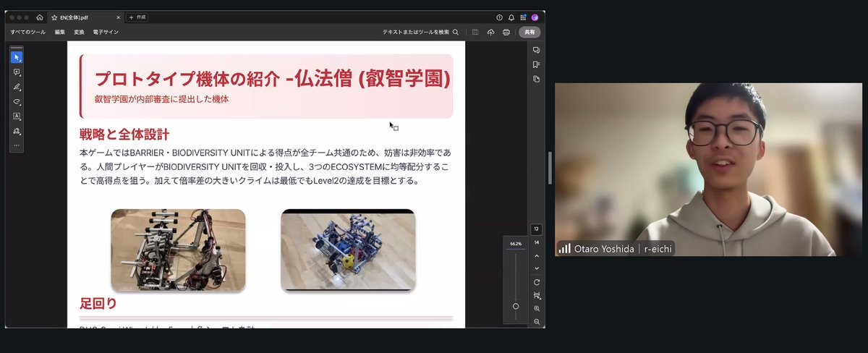Image resolution: width=868 pixels, height=353 pixels.
Task: Zoom out of the document
Action: (x=536, y=321)
